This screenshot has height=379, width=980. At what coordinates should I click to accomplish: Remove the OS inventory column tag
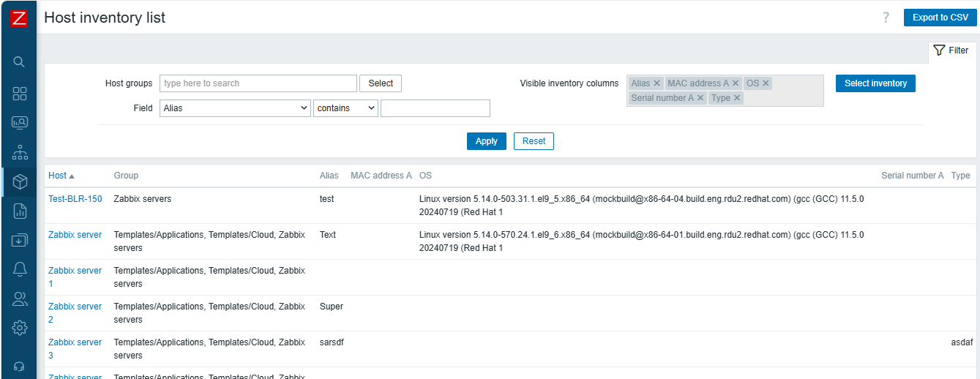click(766, 83)
